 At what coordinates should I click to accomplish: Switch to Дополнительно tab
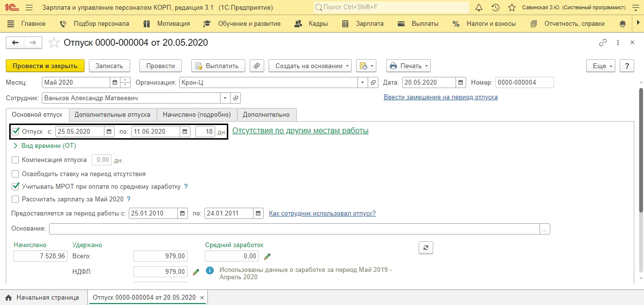[x=266, y=115]
